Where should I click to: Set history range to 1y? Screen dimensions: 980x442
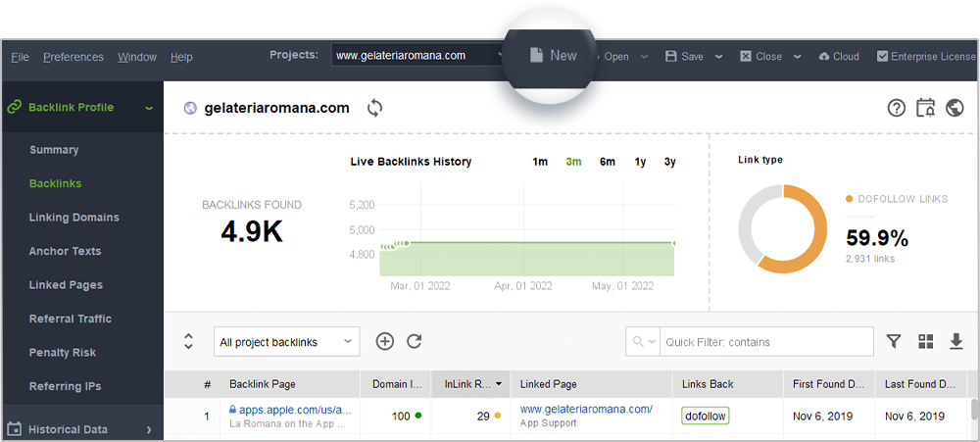(640, 162)
